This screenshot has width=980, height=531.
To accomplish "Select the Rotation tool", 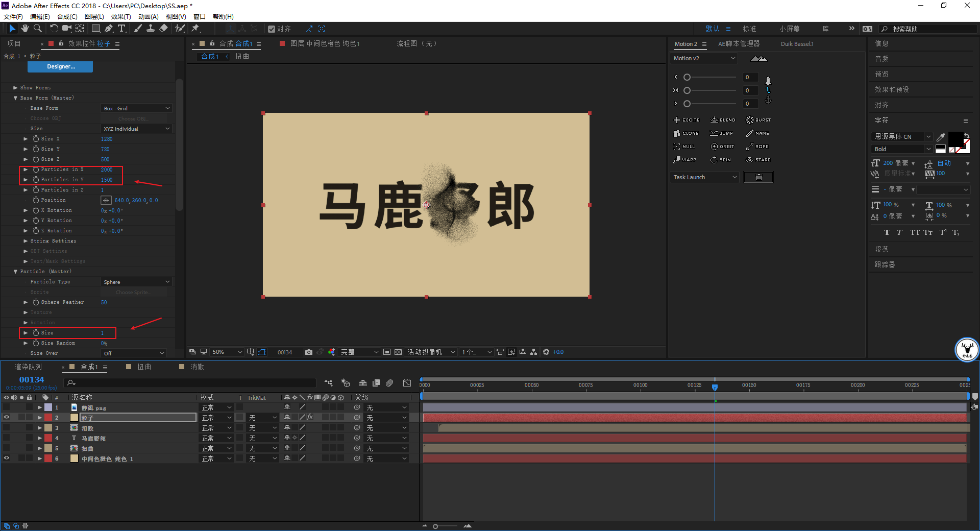I will [x=54, y=29].
